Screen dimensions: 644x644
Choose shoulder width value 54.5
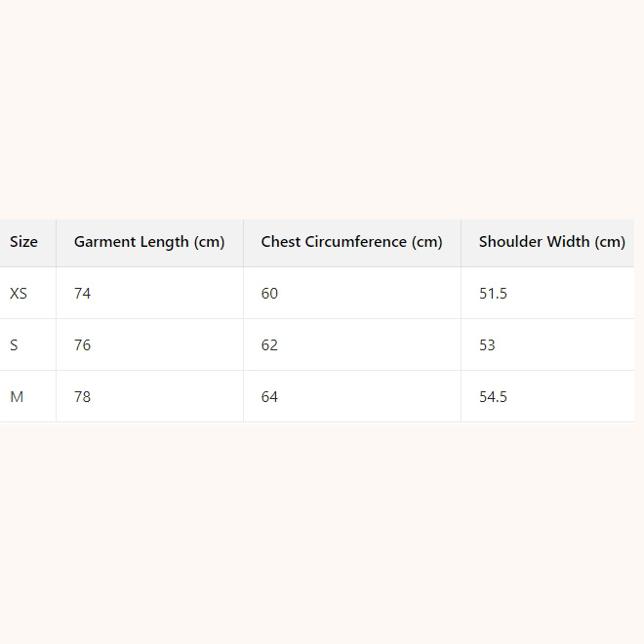click(493, 396)
